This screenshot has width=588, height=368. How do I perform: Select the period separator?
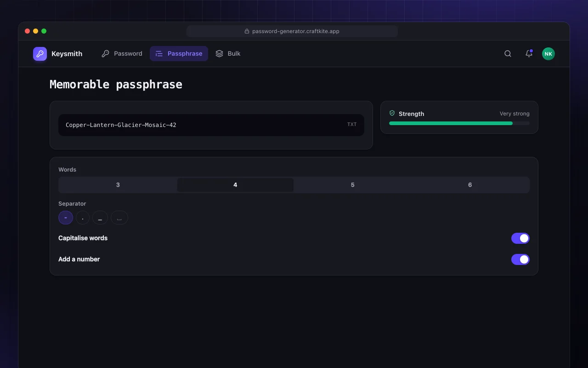(83, 218)
